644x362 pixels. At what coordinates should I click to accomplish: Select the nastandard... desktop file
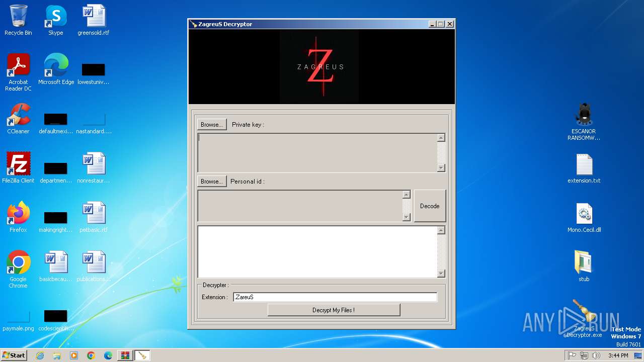click(x=94, y=122)
